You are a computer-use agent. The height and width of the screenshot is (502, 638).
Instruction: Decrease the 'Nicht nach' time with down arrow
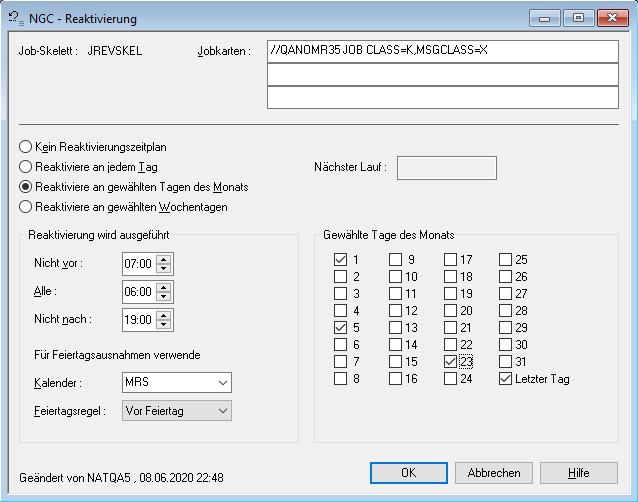tap(164, 325)
